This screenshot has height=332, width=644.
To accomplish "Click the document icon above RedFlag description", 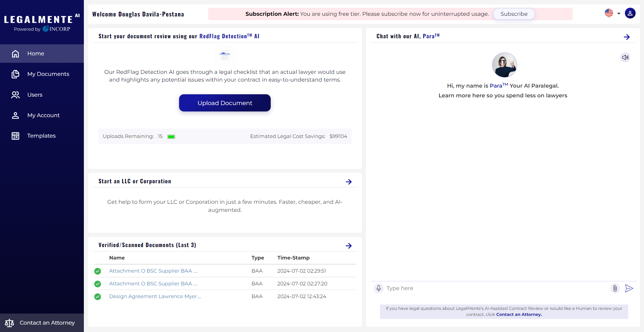I will (x=225, y=55).
